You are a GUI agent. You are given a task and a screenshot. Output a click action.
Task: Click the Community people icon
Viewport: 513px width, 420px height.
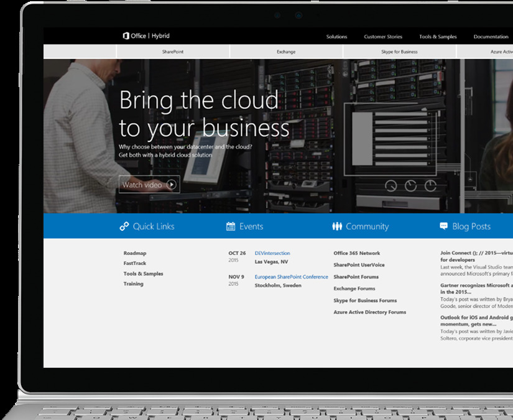pos(337,226)
